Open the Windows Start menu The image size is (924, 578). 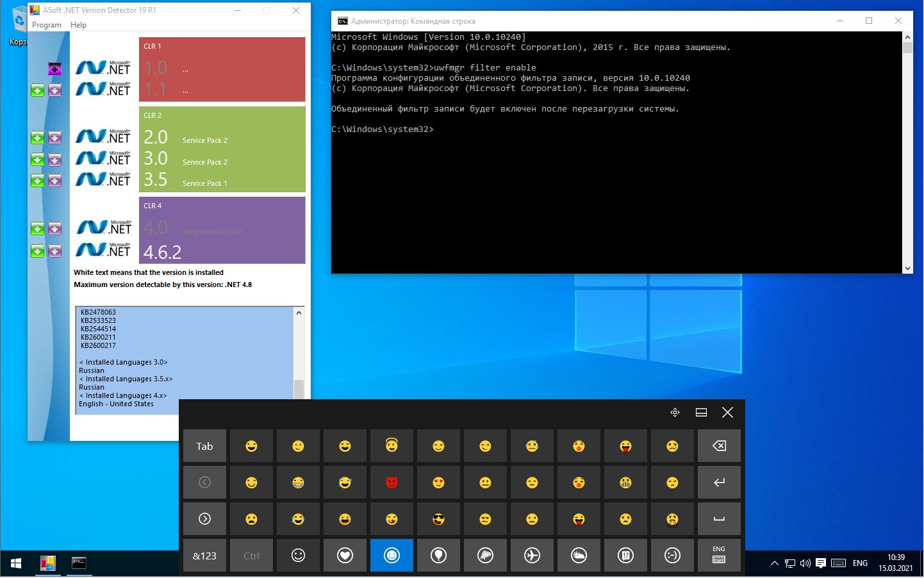(16, 563)
